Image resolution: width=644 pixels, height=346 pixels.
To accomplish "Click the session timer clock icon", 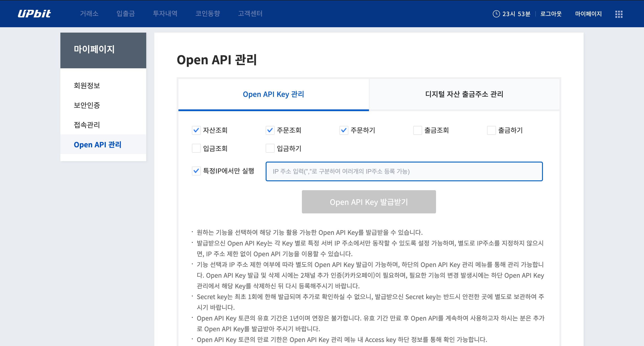I will tap(496, 14).
